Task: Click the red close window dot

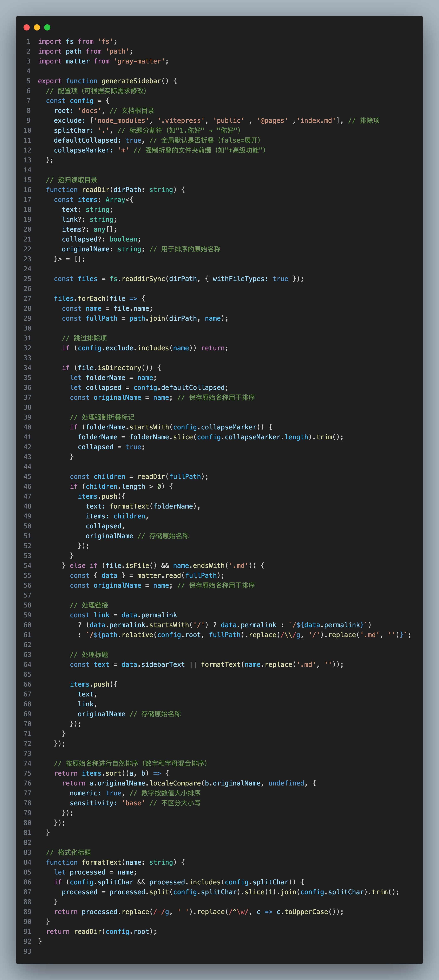Action: [27, 27]
